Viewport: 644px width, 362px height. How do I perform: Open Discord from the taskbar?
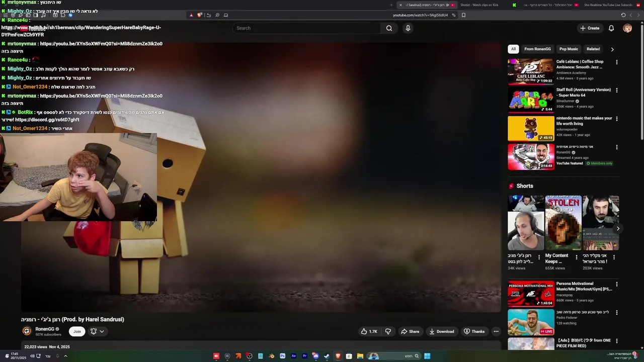[315, 356]
